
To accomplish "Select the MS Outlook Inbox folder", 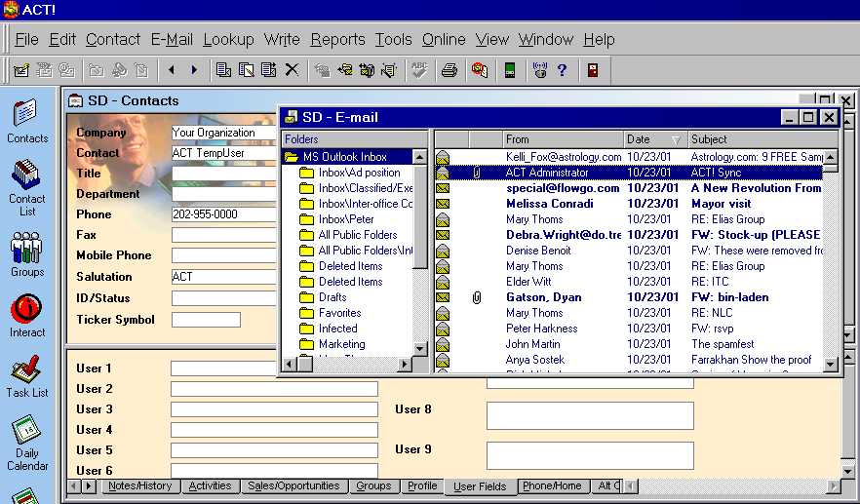I will (344, 157).
